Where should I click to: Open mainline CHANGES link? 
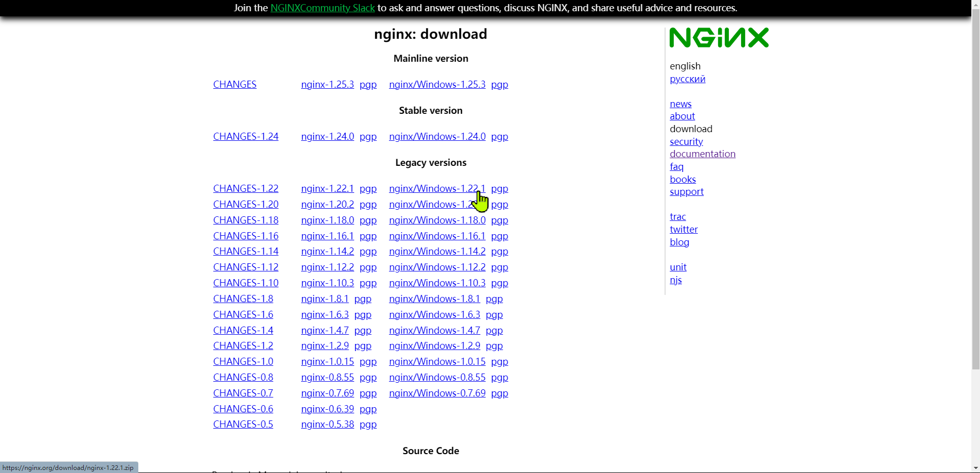coord(235,85)
